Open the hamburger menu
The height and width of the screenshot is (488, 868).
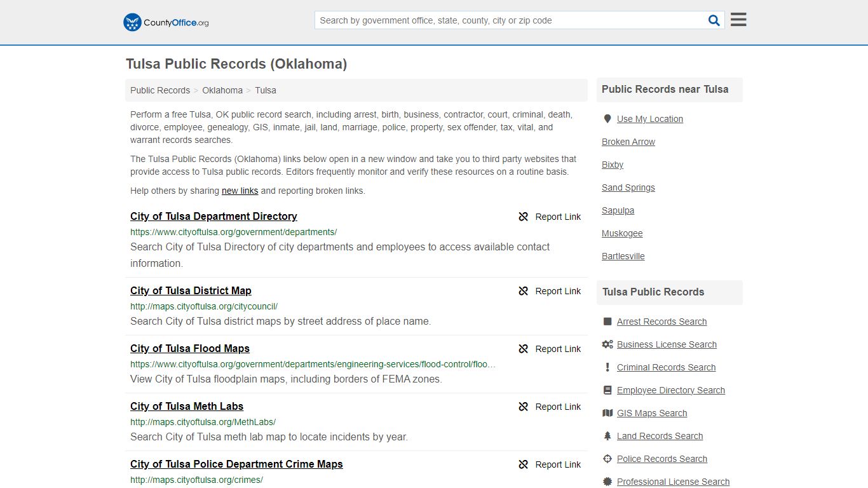tap(738, 20)
